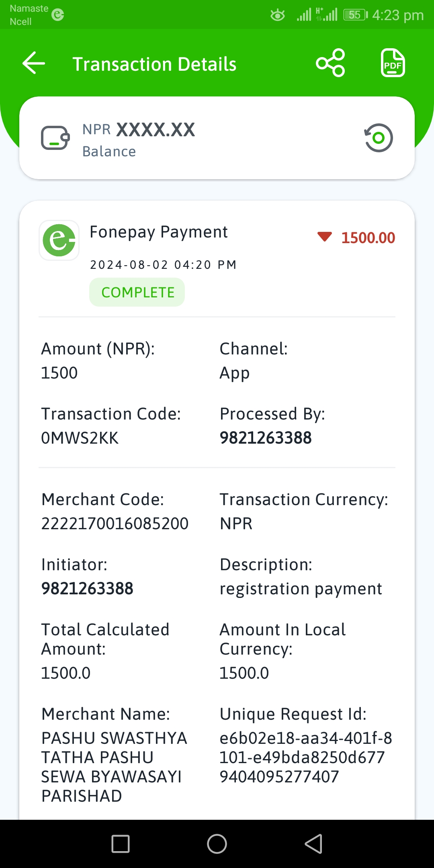
Task: Tap the hidden NPR XXXX.XX balance
Action: point(139,130)
